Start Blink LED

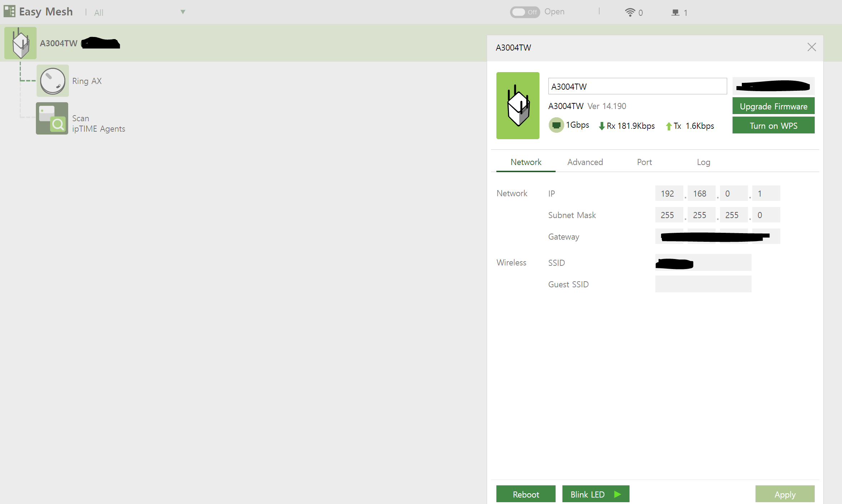point(595,494)
